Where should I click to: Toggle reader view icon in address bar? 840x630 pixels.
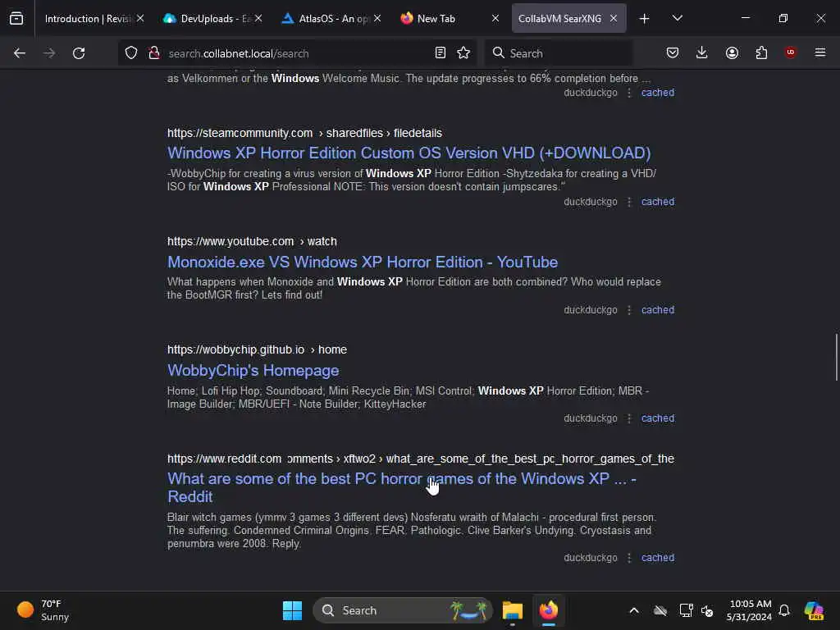[441, 53]
